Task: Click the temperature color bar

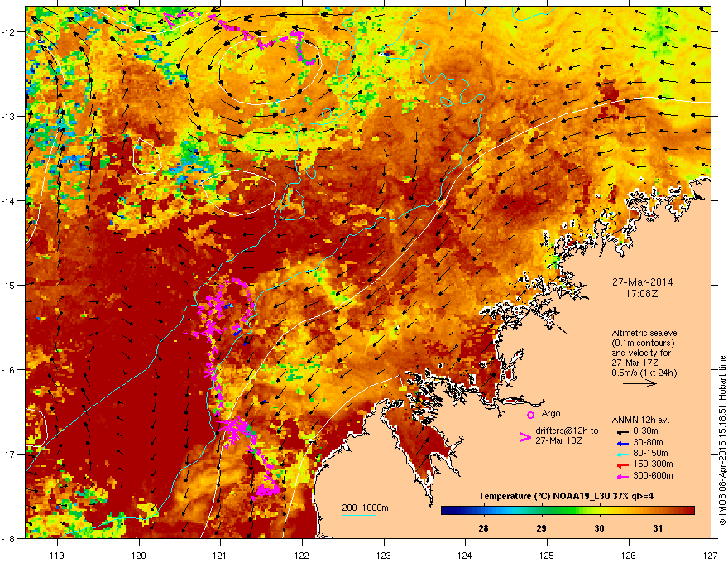Action: (x=568, y=510)
